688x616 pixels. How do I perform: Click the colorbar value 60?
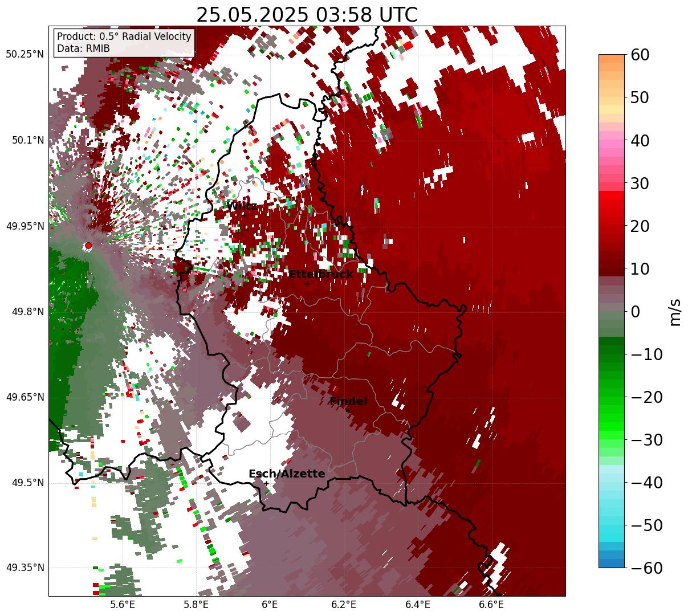point(640,55)
